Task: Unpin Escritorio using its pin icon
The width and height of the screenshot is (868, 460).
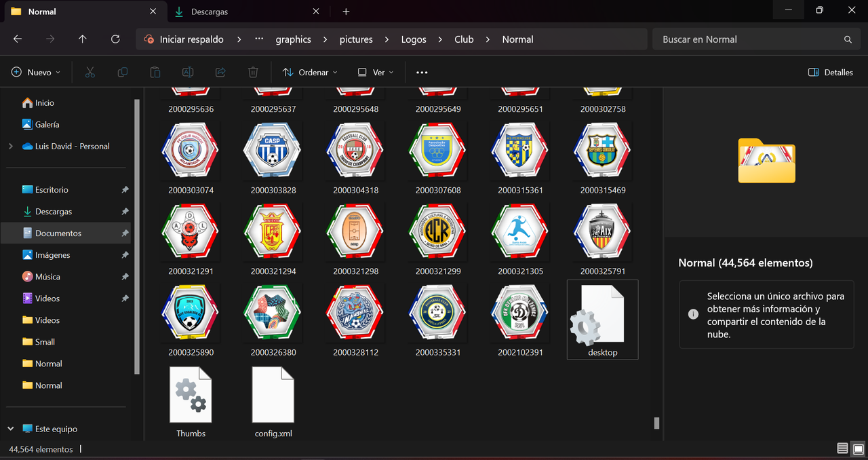Action: 125,190
